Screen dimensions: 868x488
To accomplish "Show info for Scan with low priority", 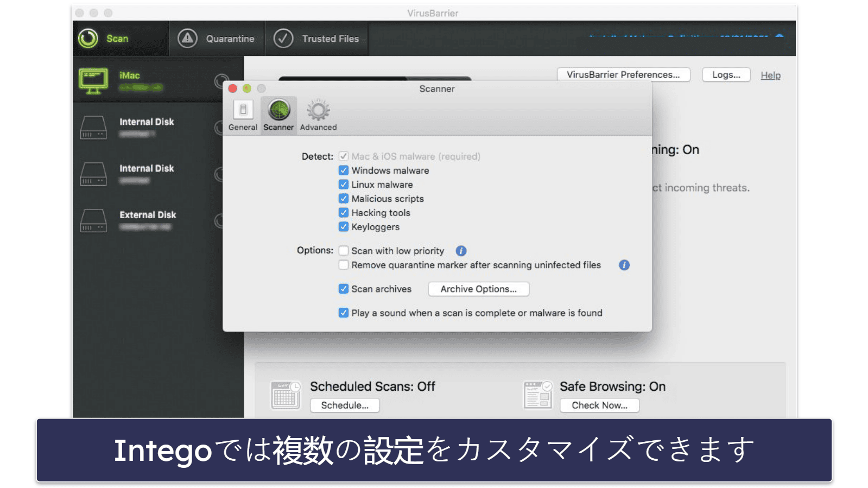I will [461, 251].
